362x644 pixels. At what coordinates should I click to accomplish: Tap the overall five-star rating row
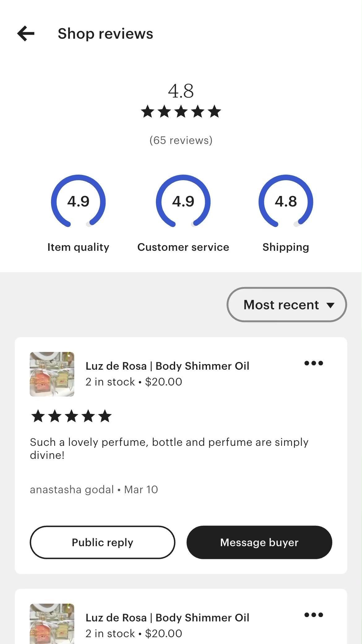pyautogui.click(x=181, y=112)
